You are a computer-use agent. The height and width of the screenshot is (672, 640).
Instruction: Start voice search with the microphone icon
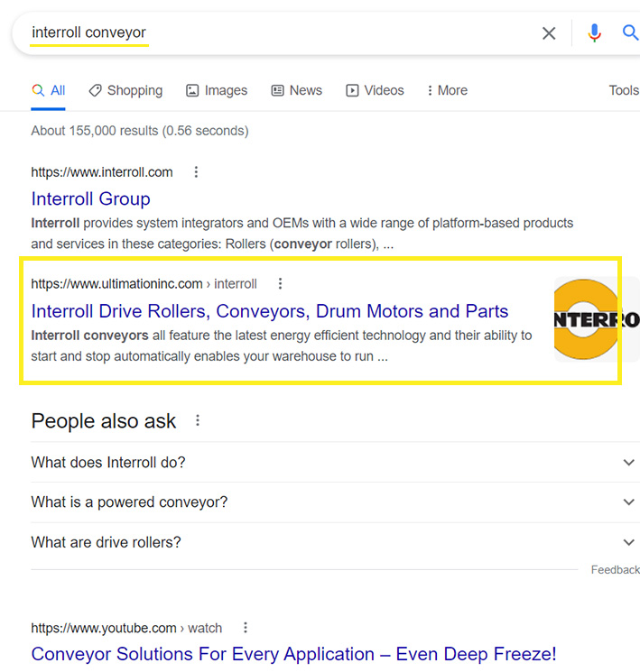(x=594, y=33)
